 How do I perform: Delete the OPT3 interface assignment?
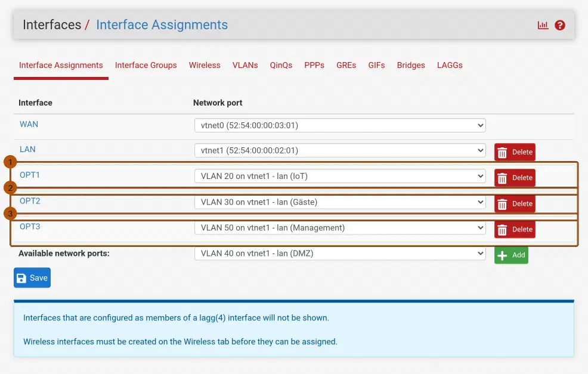[x=515, y=229]
